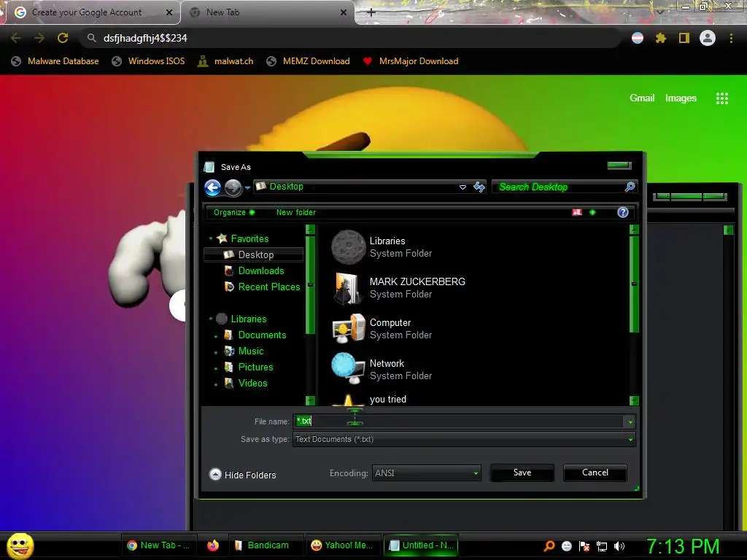Open the Chrome extensions puzzle icon
The width and height of the screenshot is (747, 560).
click(x=660, y=38)
